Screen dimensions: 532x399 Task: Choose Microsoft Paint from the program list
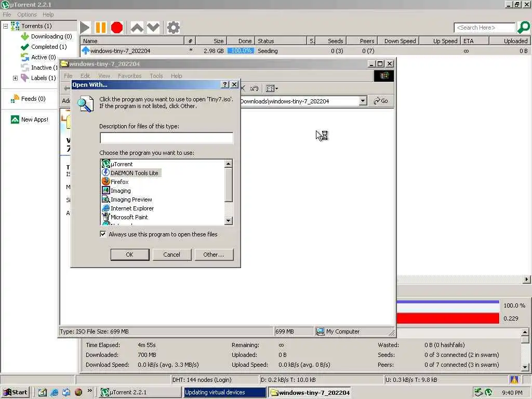point(125,217)
